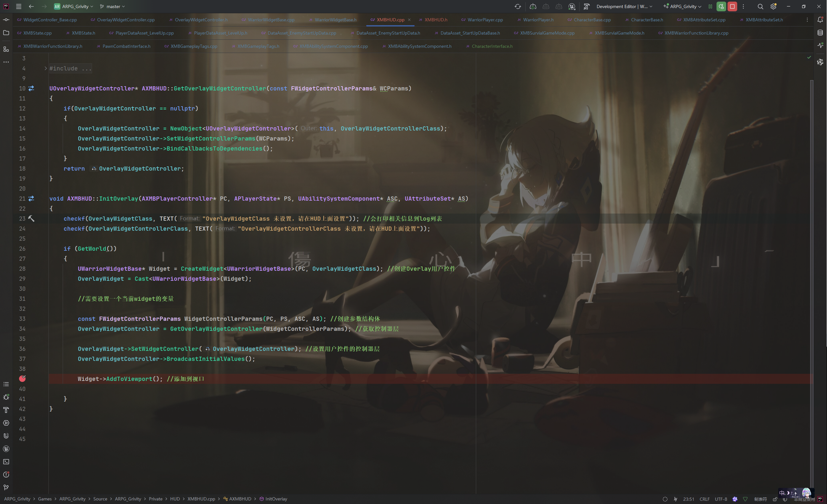Click the Chinese IME indicator 中
Screen dimensions: 827x504
[x=782, y=493]
